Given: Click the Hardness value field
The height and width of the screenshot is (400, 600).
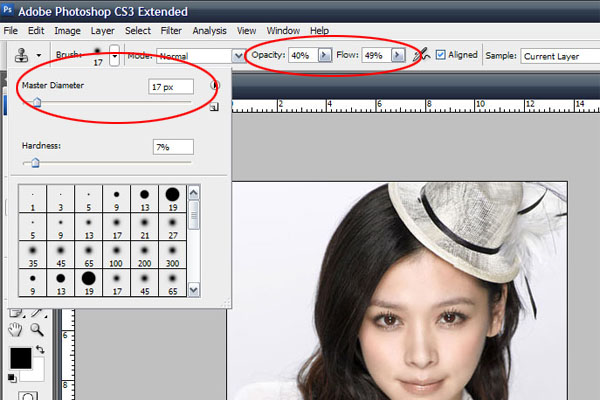Looking at the screenshot, I should tap(173, 147).
